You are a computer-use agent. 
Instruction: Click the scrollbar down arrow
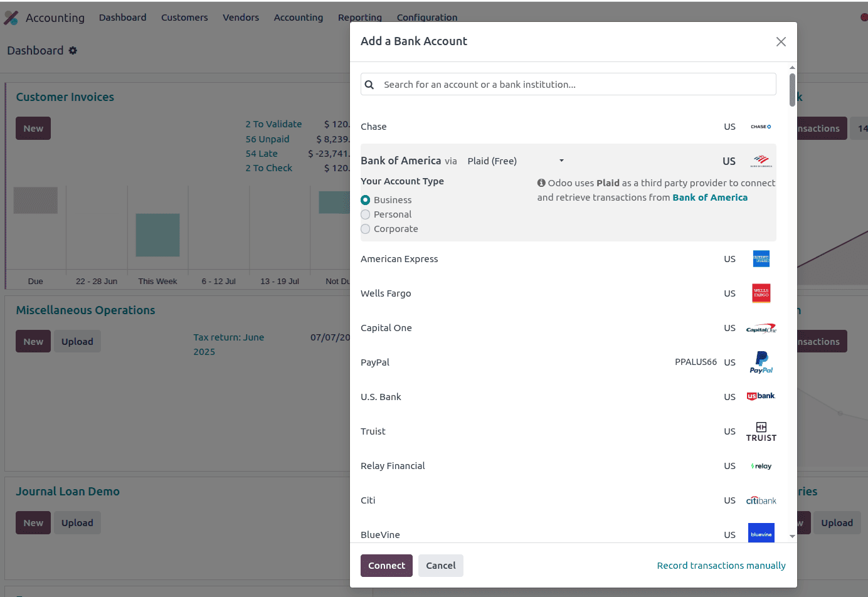[x=792, y=537]
